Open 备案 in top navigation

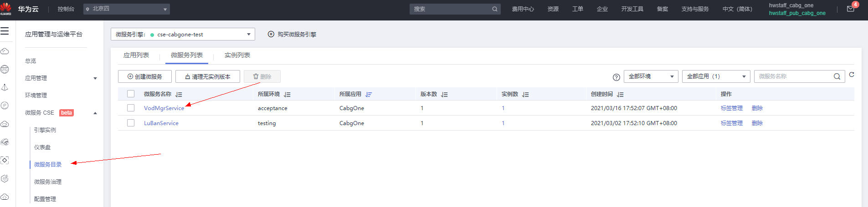663,9
